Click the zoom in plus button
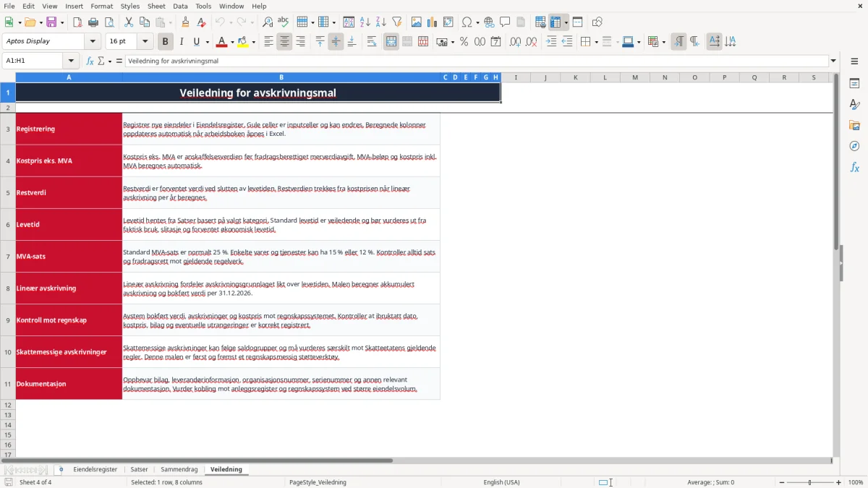The width and height of the screenshot is (868, 488). (838, 482)
